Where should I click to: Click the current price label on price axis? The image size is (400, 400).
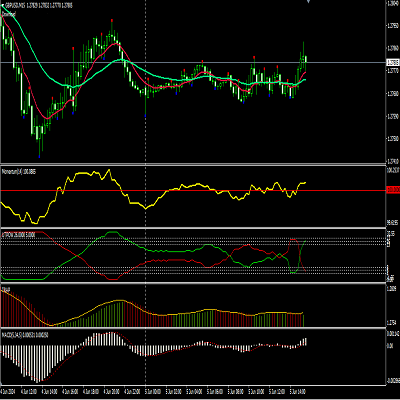(393, 62)
